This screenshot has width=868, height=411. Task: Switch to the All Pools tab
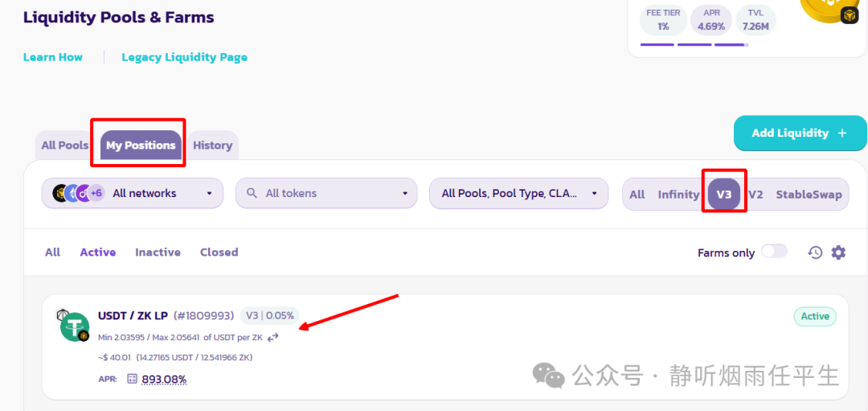65,145
